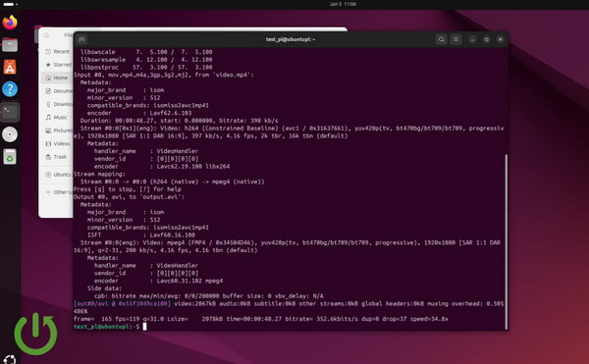This screenshot has width=589, height=364.
Task: Select the Ubuntu disc entry in Files sidebar
Action: pos(58,175)
